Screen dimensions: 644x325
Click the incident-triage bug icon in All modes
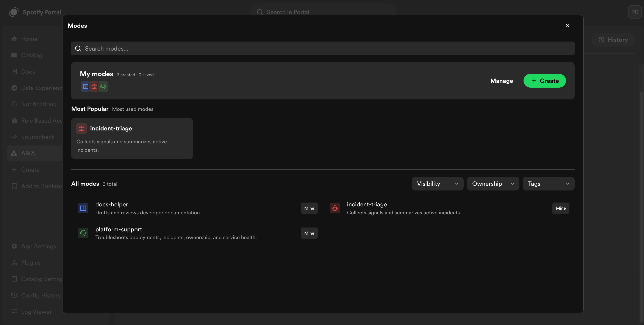pos(335,208)
